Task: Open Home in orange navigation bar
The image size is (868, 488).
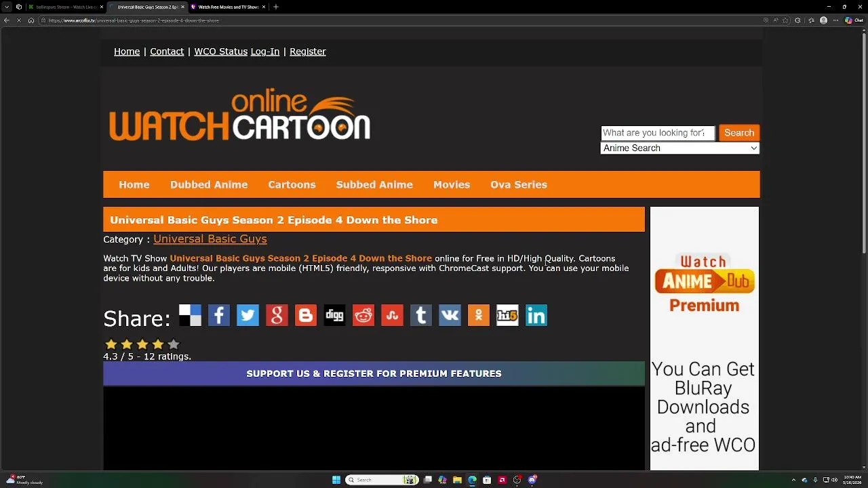Action: pyautogui.click(x=134, y=184)
